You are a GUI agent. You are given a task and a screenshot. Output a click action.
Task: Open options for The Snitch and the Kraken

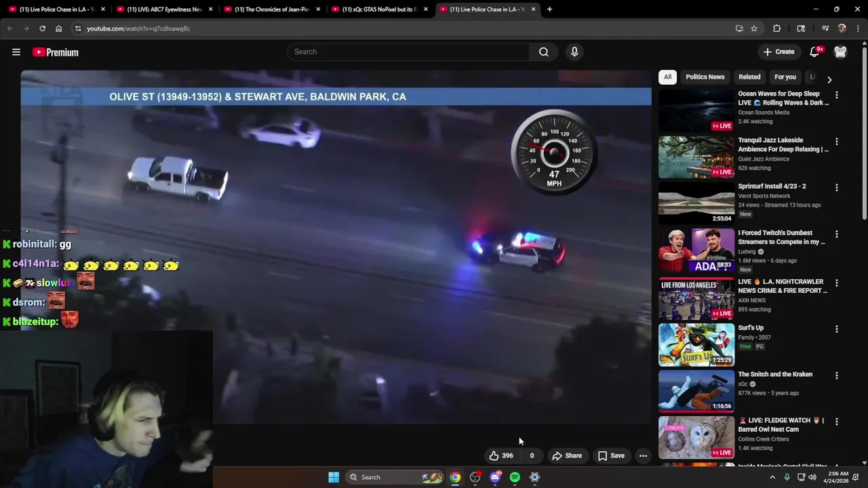[x=836, y=375]
